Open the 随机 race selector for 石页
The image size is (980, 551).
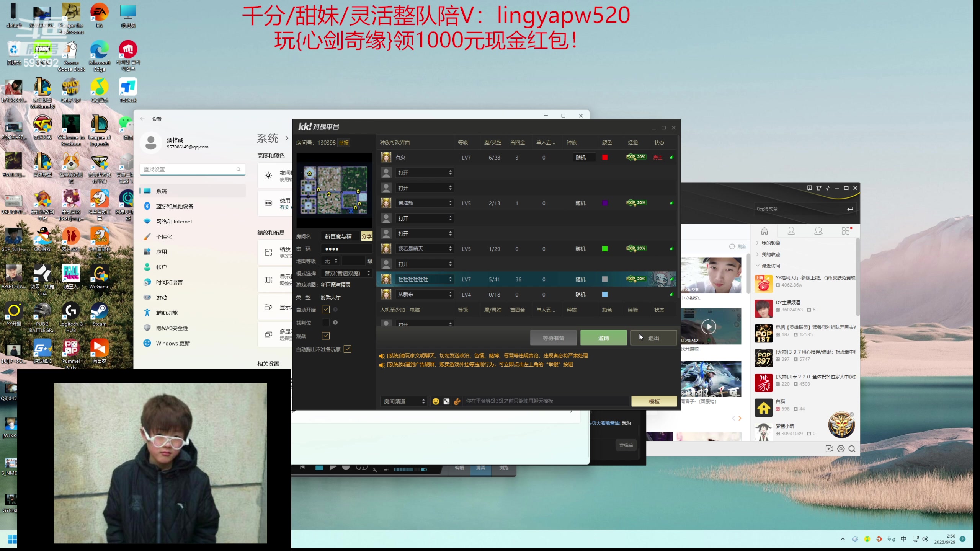(584, 157)
